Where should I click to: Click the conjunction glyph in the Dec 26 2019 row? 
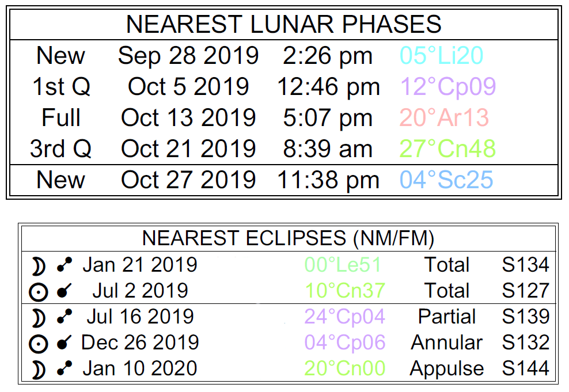click(65, 343)
